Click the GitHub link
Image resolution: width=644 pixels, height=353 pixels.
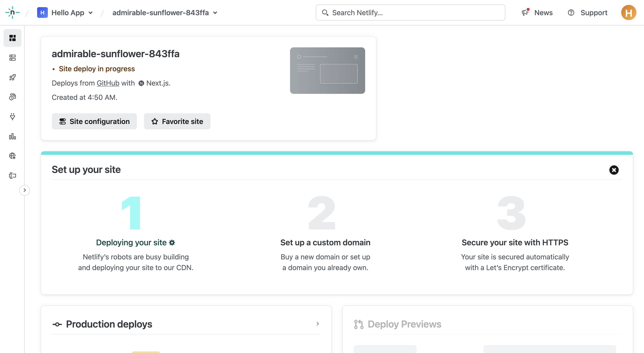pos(108,83)
